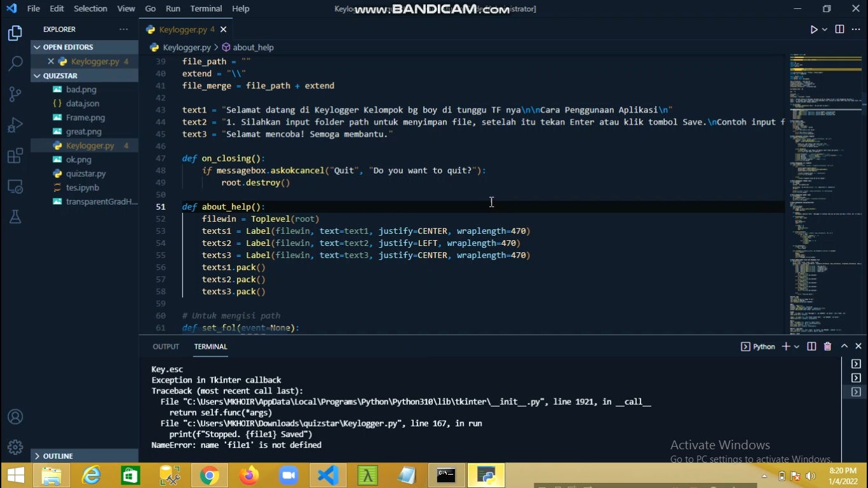The width and height of the screenshot is (868, 488).
Task: Open the Run and Debug view
Action: pos(15,125)
